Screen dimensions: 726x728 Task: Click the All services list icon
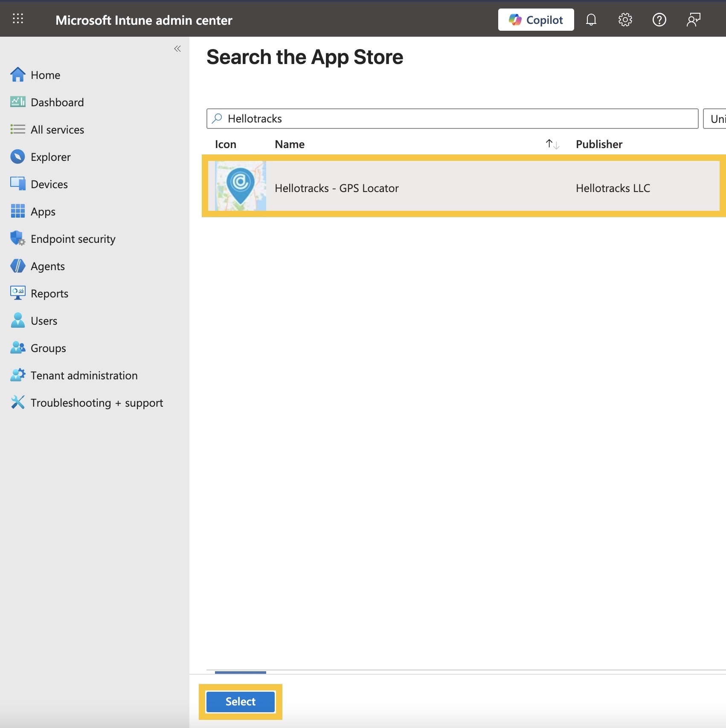click(x=17, y=129)
